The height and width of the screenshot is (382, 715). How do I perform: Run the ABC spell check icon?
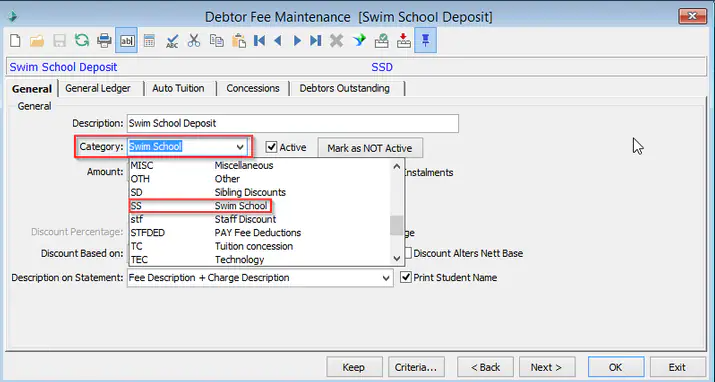coord(172,41)
